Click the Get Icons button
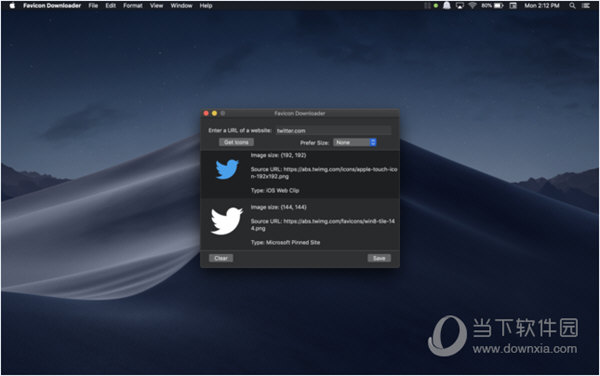 pyautogui.click(x=236, y=142)
